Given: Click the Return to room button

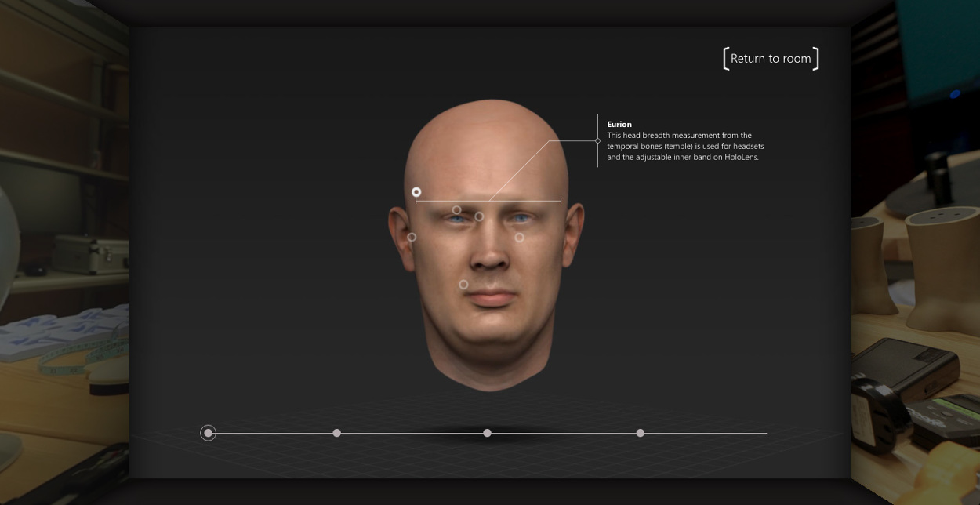Looking at the screenshot, I should pyautogui.click(x=771, y=59).
